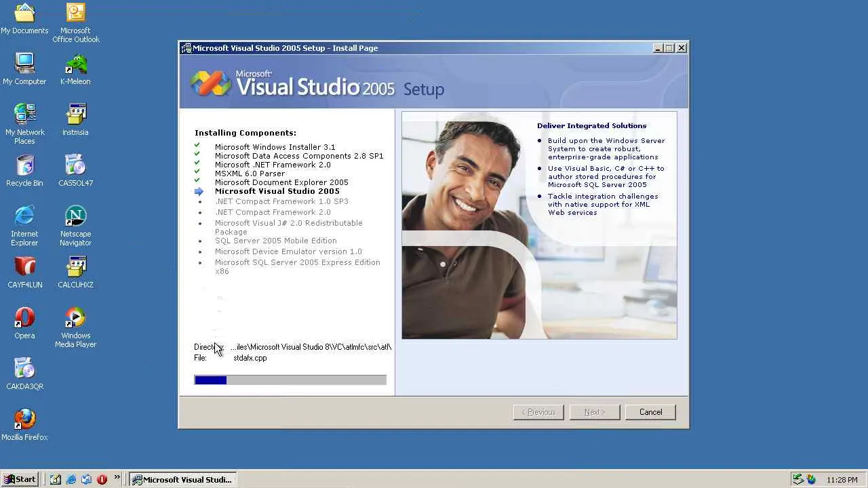This screenshot has height=488, width=868.
Task: Click the 'MSXML 6.0 Parser' entry
Action: tap(250, 174)
